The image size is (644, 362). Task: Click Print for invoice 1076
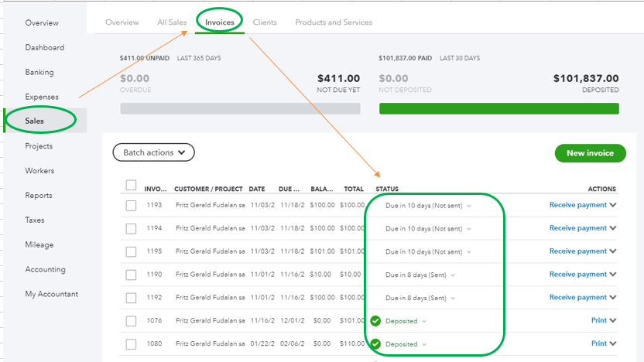[599, 320]
